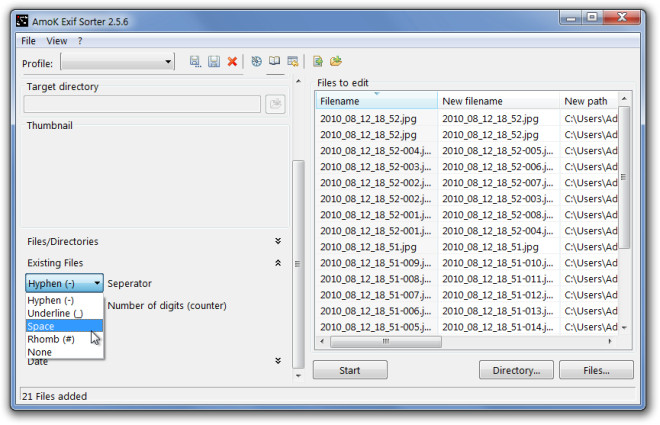Click the Target directory input field
The height and width of the screenshot is (425, 660).
pyautogui.click(x=142, y=104)
